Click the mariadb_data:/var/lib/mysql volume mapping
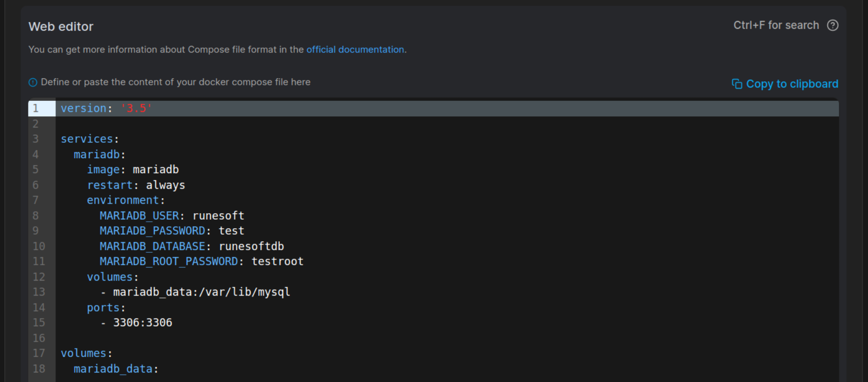Image resolution: width=868 pixels, height=382 pixels. (x=201, y=292)
